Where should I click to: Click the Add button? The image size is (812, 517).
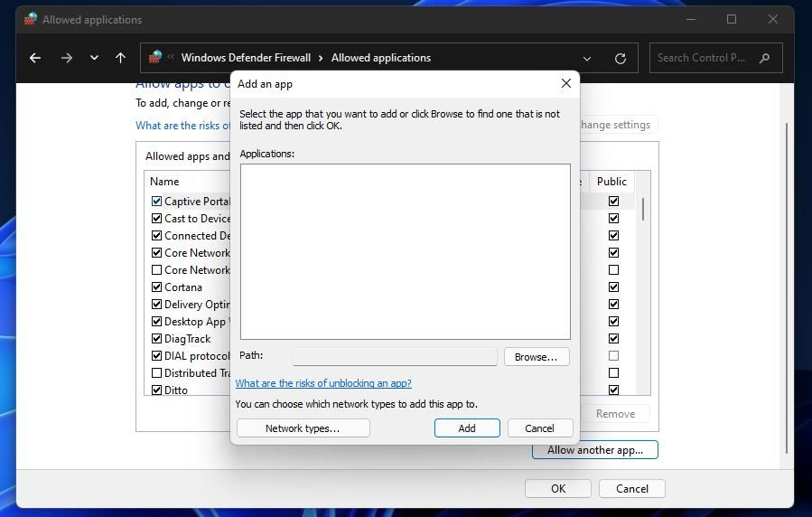coord(467,428)
